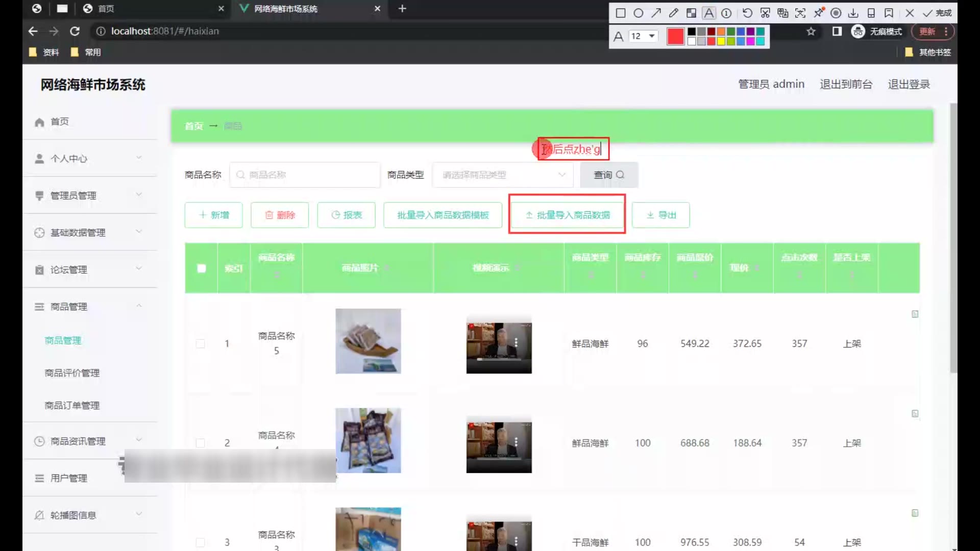Open the font size 12 dropdown
Image resolution: width=980 pixels, height=551 pixels.
tap(642, 36)
